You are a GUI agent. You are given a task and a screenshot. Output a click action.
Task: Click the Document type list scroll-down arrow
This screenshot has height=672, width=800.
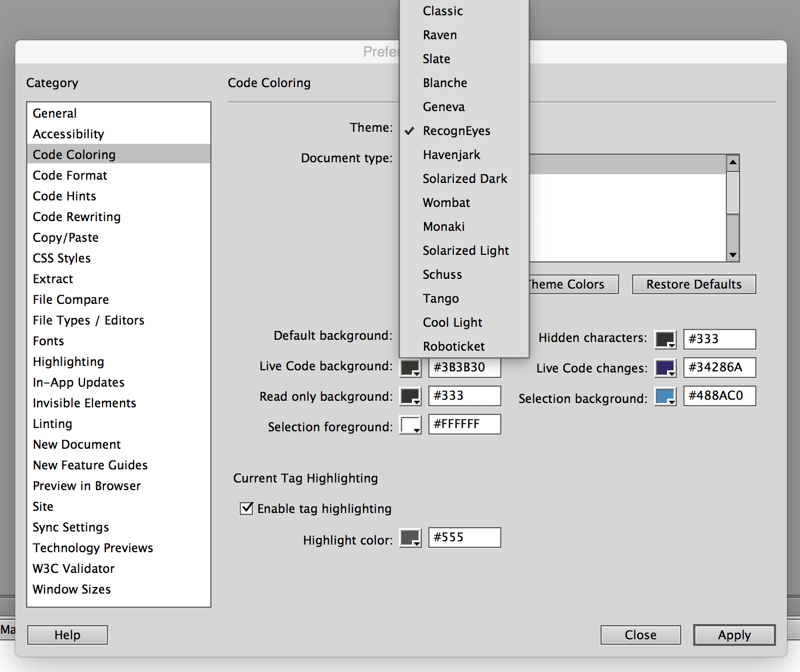click(733, 255)
